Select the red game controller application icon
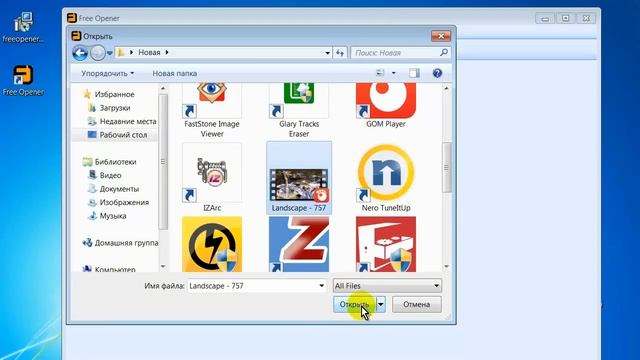640x360 pixels. tap(386, 244)
